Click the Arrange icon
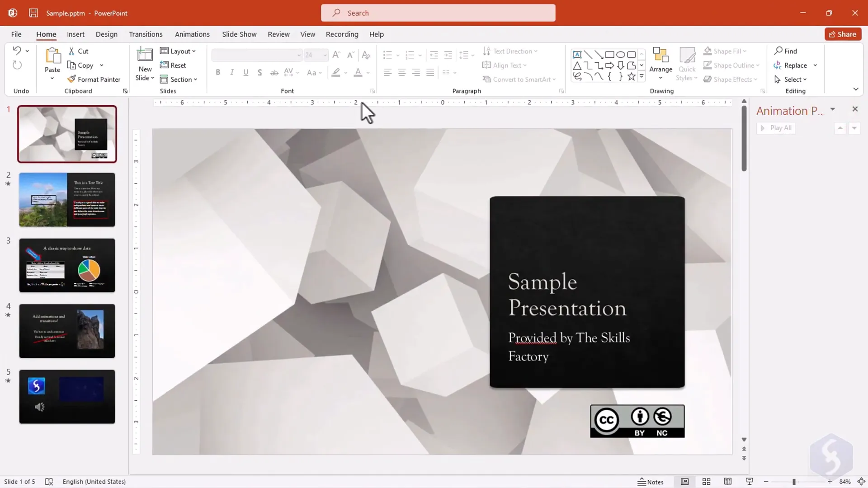This screenshot has width=868, height=488. 660,55
